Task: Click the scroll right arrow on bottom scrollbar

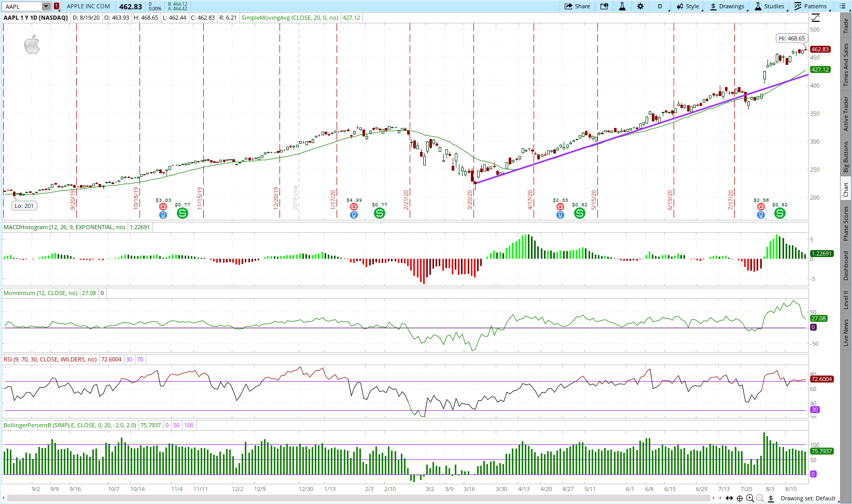Action: click(720, 498)
